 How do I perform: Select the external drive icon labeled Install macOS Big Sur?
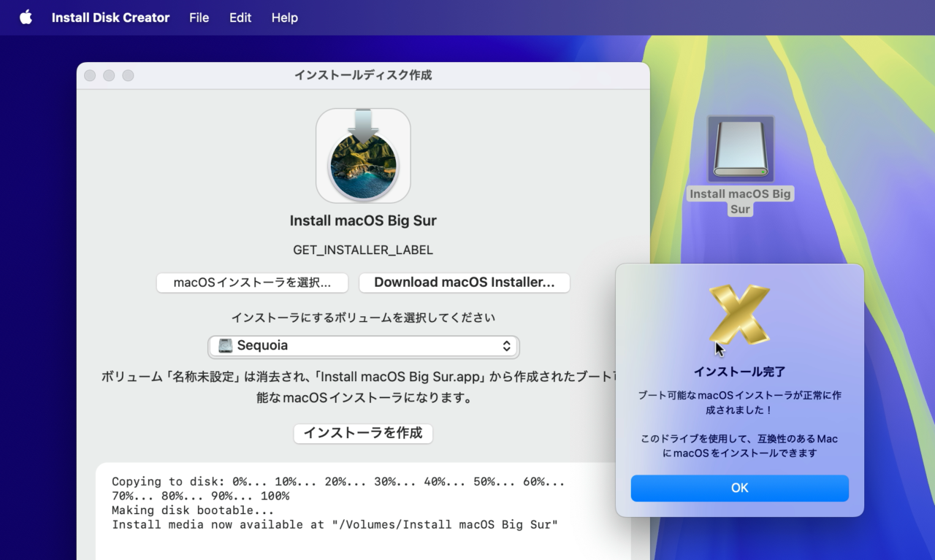click(x=740, y=148)
